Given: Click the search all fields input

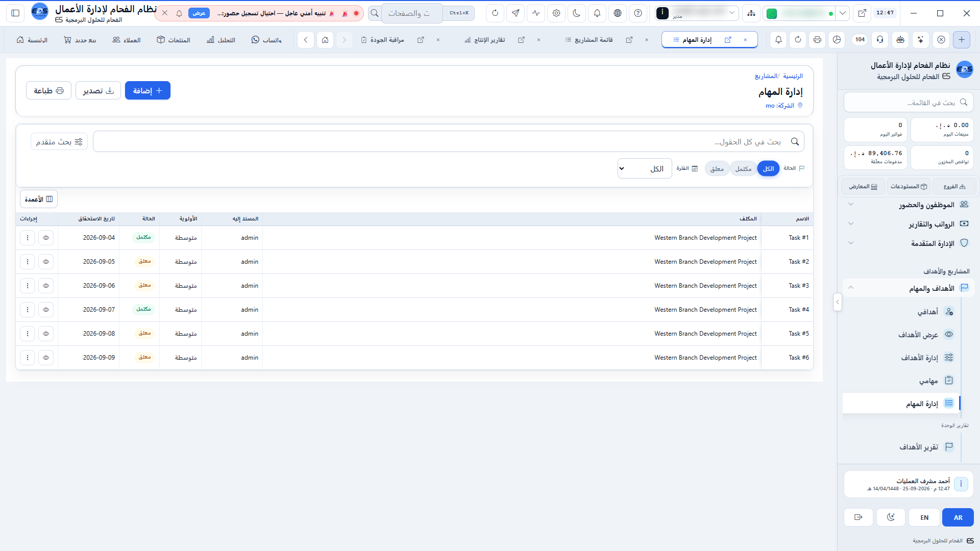Looking at the screenshot, I should click(449, 142).
